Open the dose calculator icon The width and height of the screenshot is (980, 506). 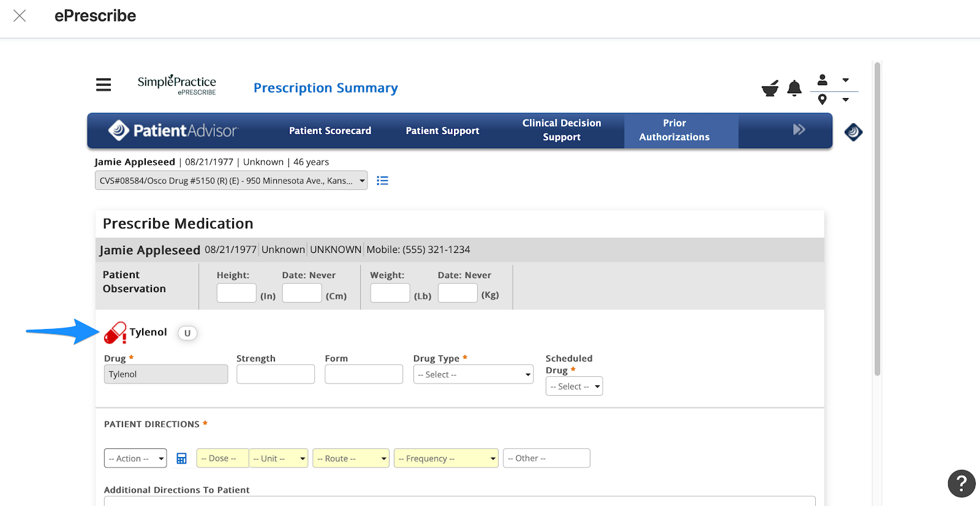click(x=181, y=458)
